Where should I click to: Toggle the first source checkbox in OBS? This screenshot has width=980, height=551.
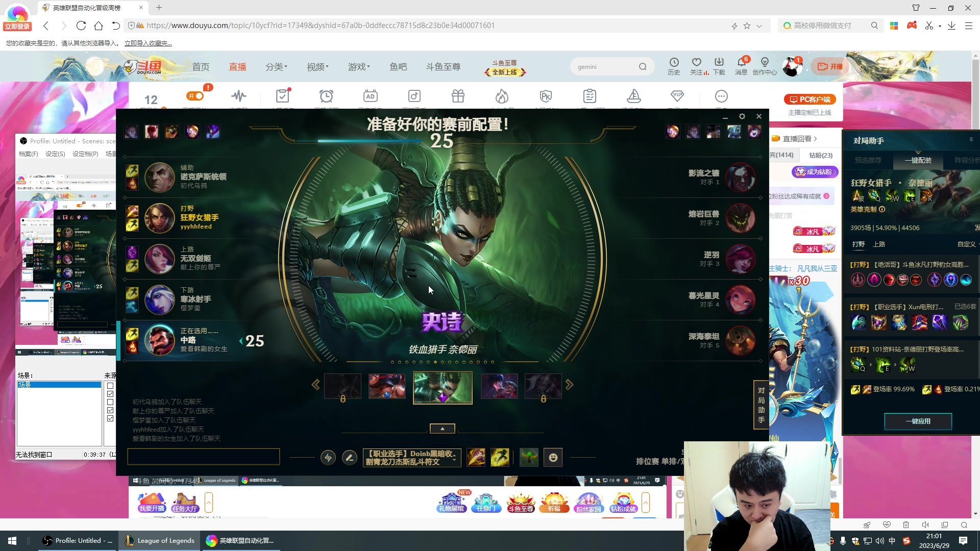[x=110, y=386]
